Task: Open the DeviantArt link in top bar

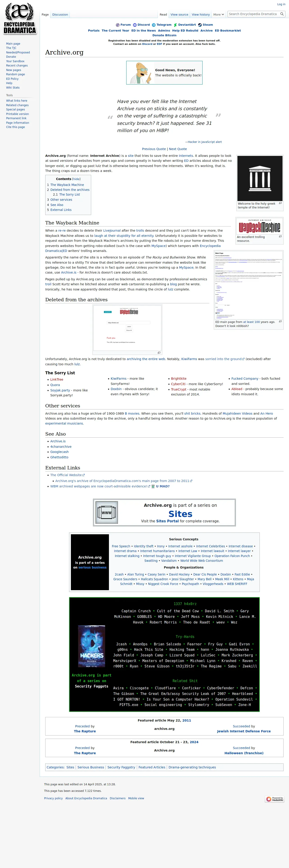Action: pos(187,25)
